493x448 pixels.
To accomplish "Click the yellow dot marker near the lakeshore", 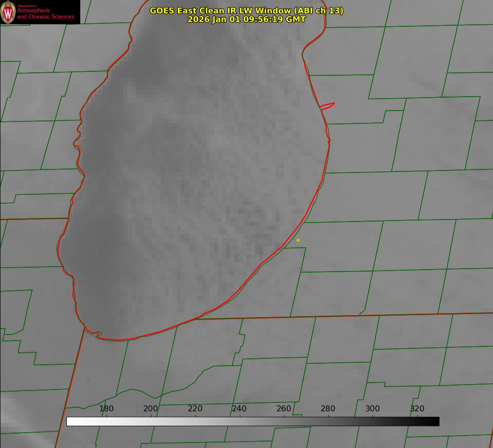I will pos(298,240).
